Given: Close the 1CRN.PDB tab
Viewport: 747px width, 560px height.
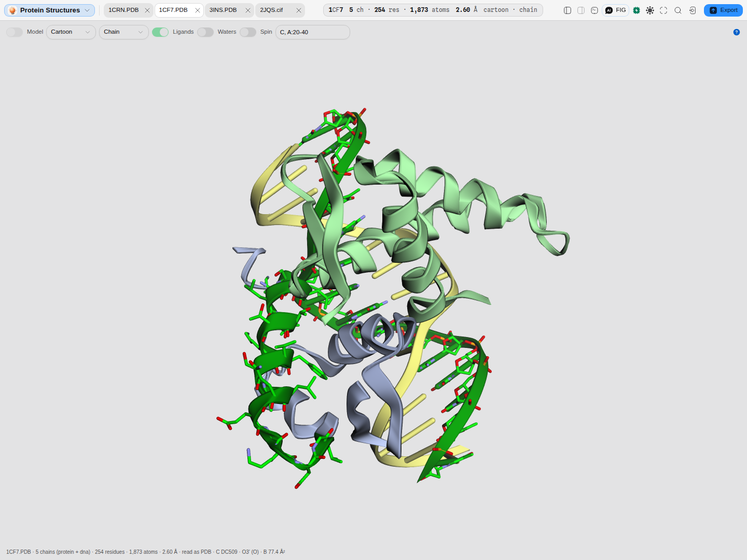Looking at the screenshot, I should (x=147, y=10).
